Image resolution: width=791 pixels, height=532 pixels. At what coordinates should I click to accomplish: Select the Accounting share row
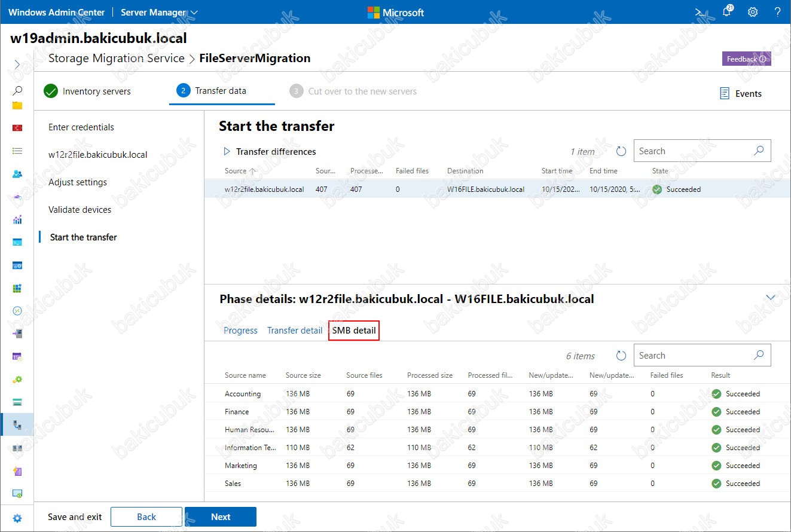pyautogui.click(x=497, y=394)
